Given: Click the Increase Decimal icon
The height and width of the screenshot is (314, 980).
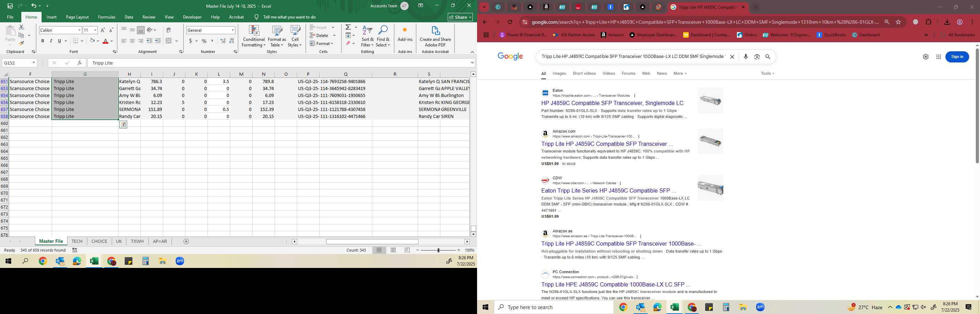Looking at the screenshot, I should point(223,41).
